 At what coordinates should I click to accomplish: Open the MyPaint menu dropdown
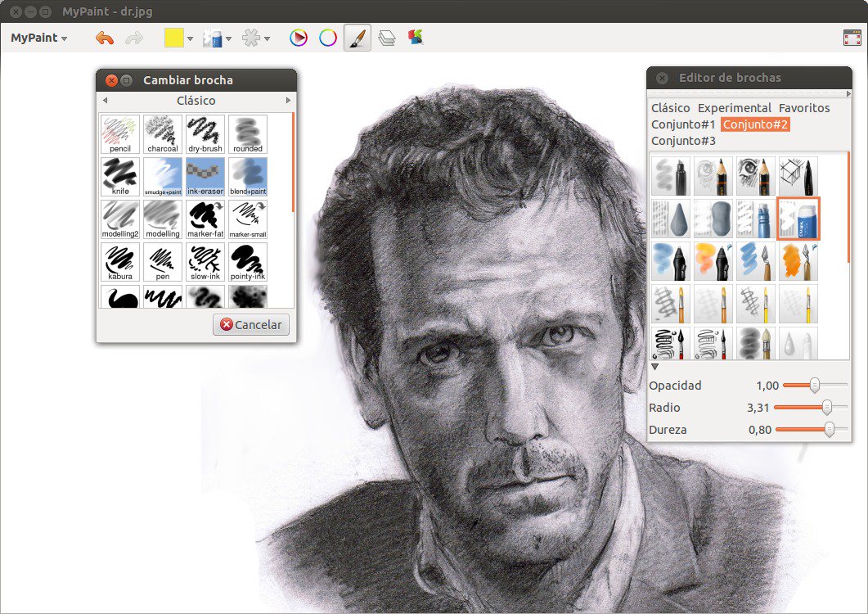point(38,38)
